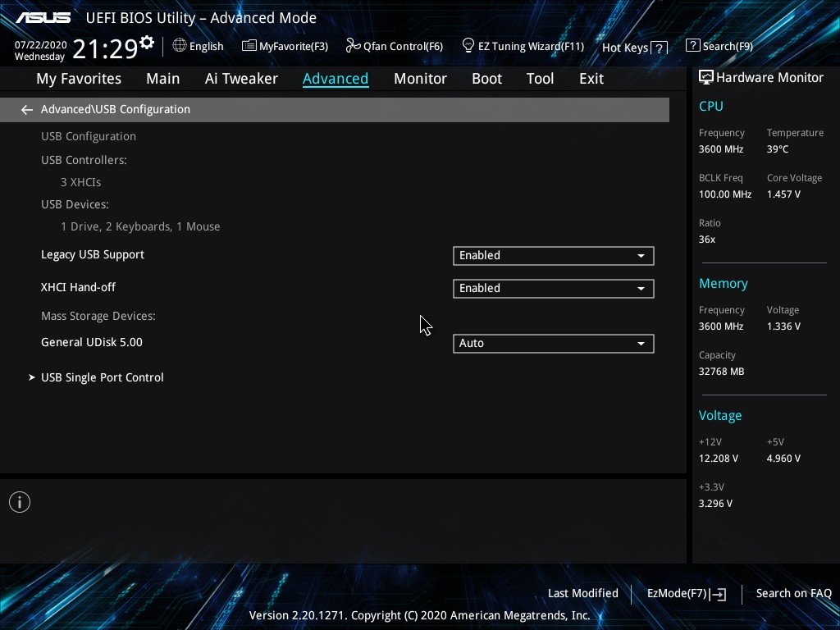This screenshot has width=840, height=630.
Task: Launch EZ Tuning Wizard(F11)
Action: click(523, 47)
